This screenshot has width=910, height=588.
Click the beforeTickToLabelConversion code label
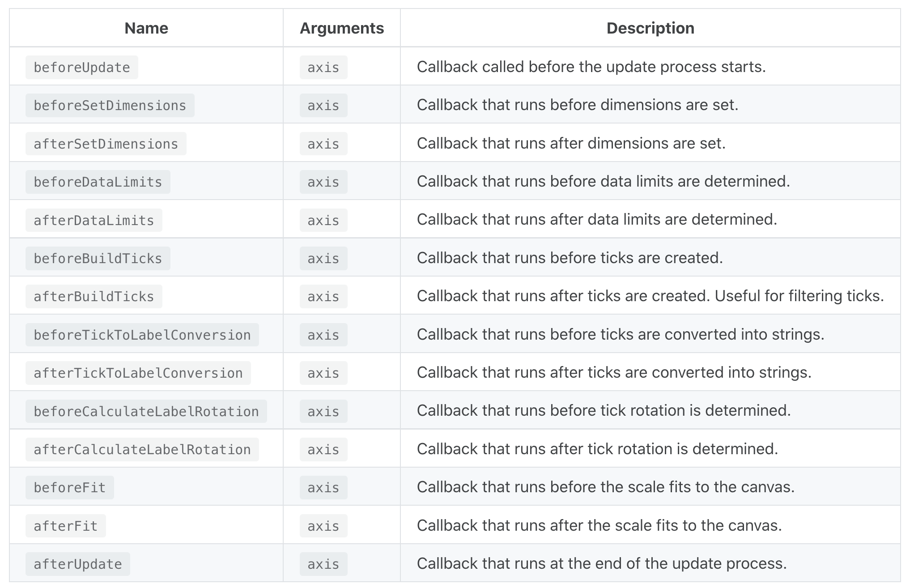[x=142, y=335]
